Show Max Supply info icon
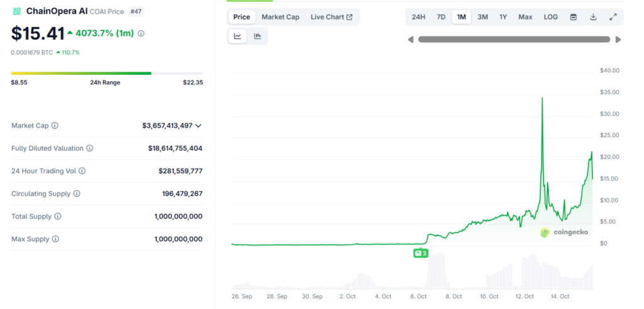This screenshot has height=309, width=644. 55,239
